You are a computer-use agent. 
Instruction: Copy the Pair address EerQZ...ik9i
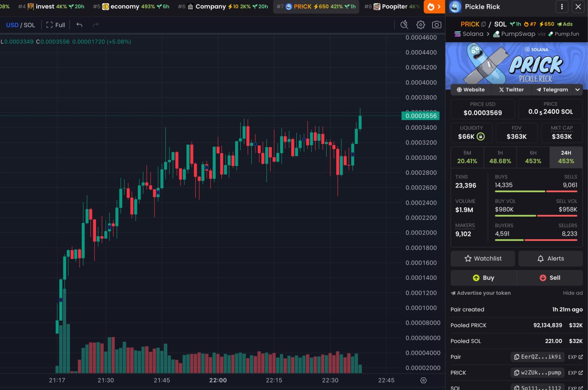[537, 357]
